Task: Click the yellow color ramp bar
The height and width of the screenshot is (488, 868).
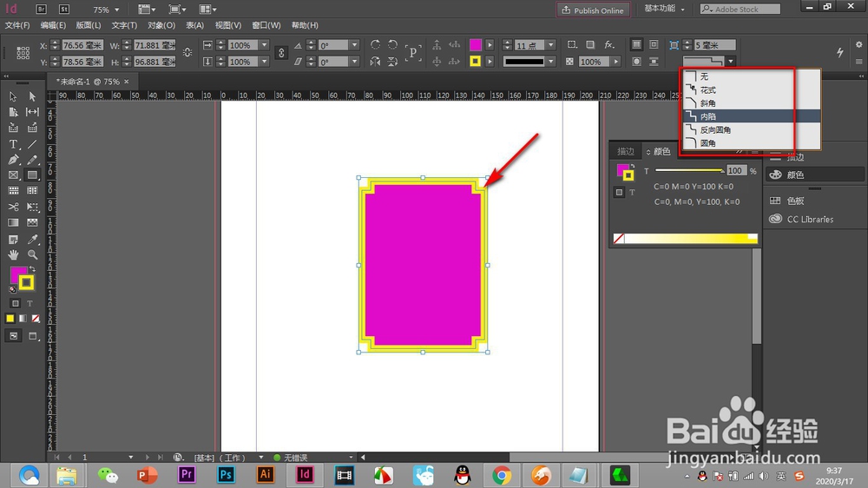Action: click(691, 238)
